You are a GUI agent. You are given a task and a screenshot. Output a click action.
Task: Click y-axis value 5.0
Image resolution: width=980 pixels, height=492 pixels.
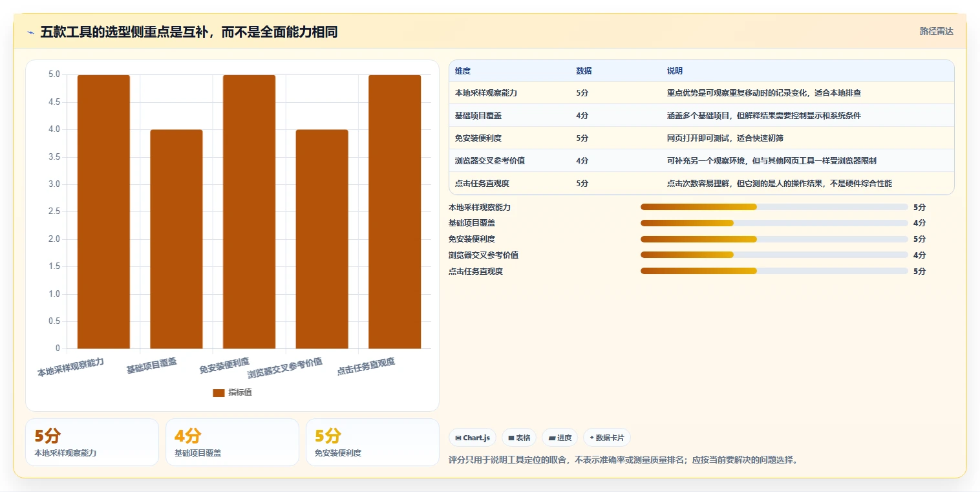click(x=54, y=74)
